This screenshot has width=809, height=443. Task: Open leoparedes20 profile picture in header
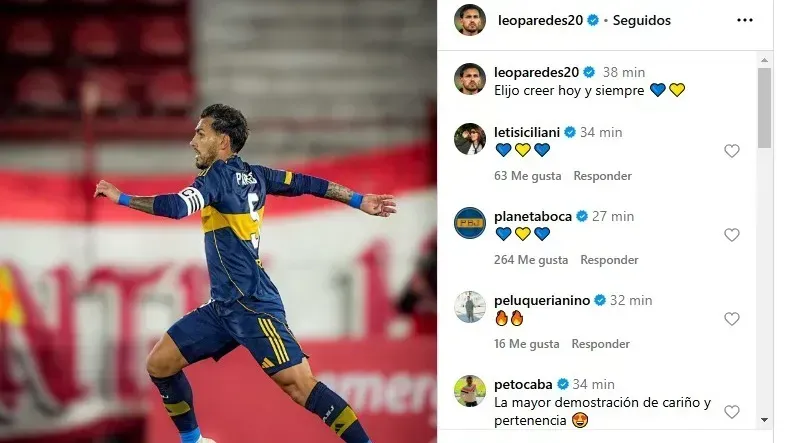[x=470, y=20]
